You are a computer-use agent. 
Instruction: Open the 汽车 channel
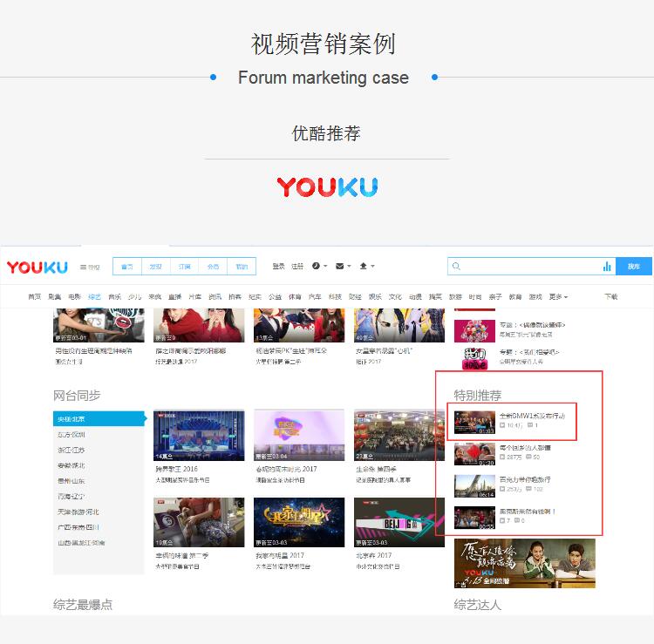point(315,297)
